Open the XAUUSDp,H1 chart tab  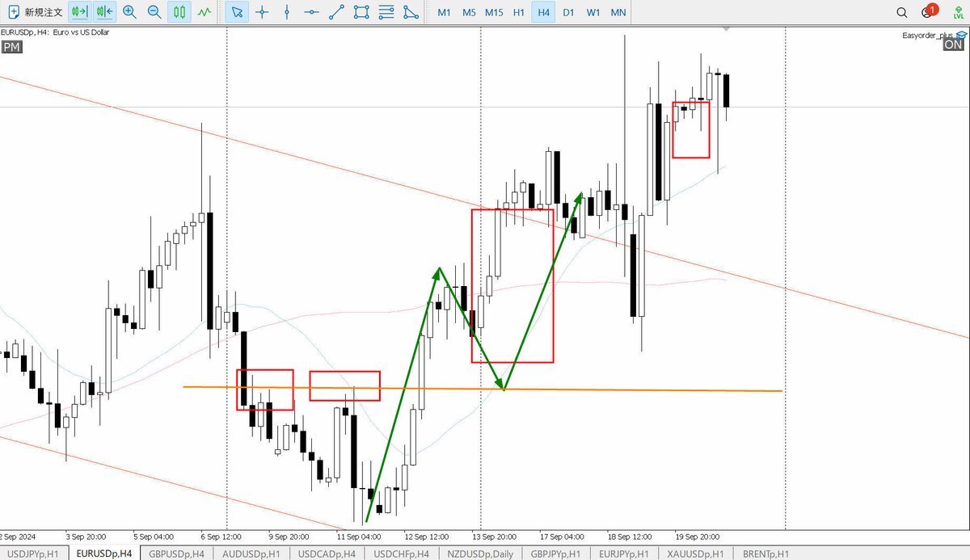click(x=694, y=554)
